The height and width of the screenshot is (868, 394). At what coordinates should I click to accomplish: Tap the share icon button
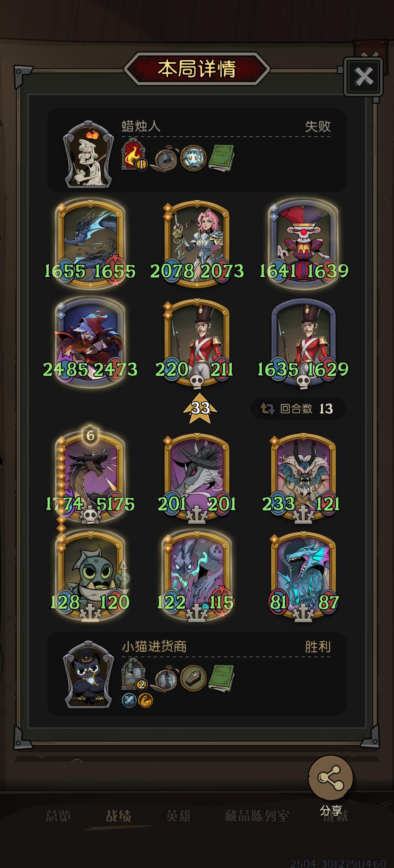(331, 777)
